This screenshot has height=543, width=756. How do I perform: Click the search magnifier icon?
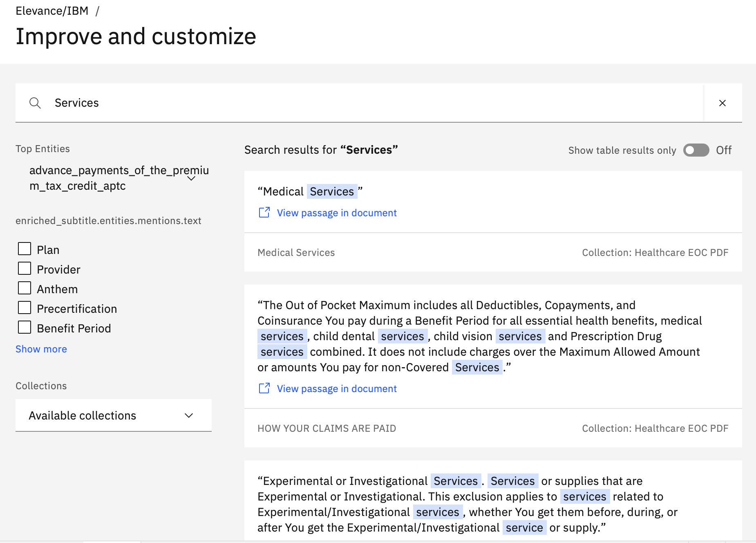(x=35, y=103)
